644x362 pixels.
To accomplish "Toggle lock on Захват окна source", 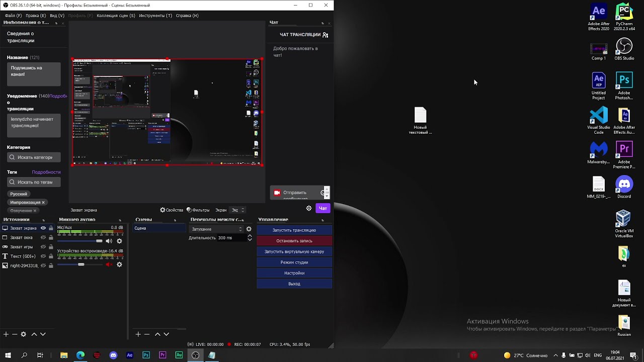I will pyautogui.click(x=51, y=237).
